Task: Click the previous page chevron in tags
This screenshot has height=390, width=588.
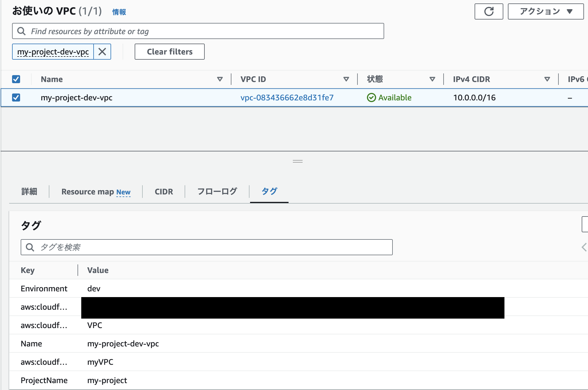Action: click(x=584, y=247)
